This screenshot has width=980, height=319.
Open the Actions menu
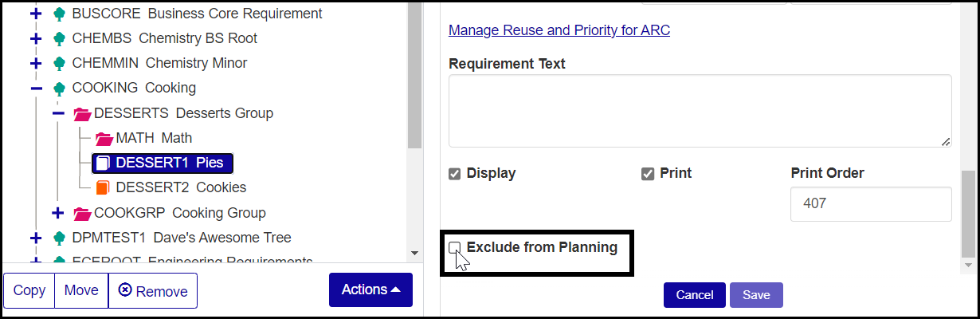[x=370, y=289]
